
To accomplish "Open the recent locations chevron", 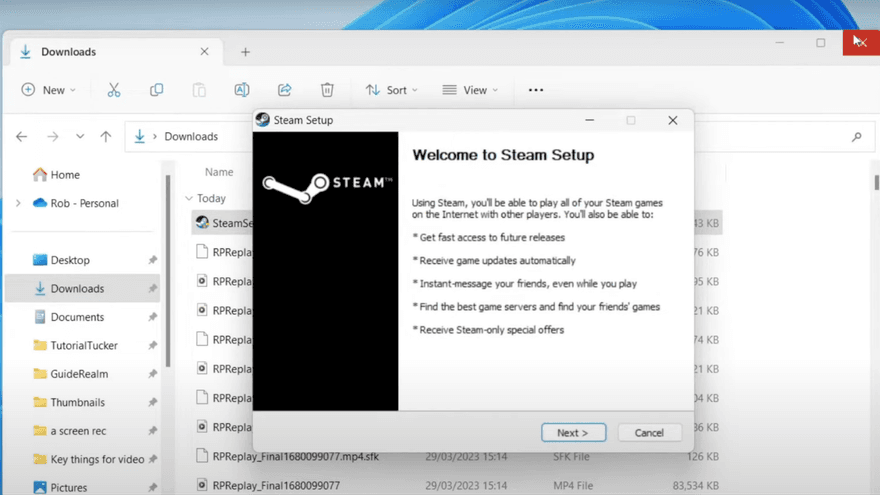I will [x=80, y=136].
